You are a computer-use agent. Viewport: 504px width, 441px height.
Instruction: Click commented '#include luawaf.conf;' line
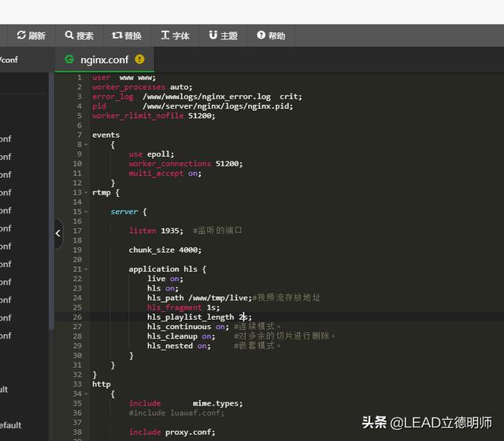tap(176, 413)
